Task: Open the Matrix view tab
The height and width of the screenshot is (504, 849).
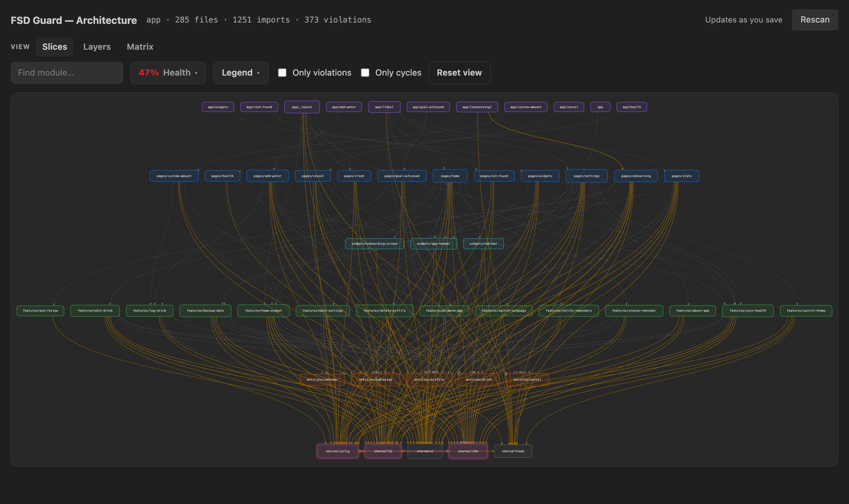Action: coord(140,47)
